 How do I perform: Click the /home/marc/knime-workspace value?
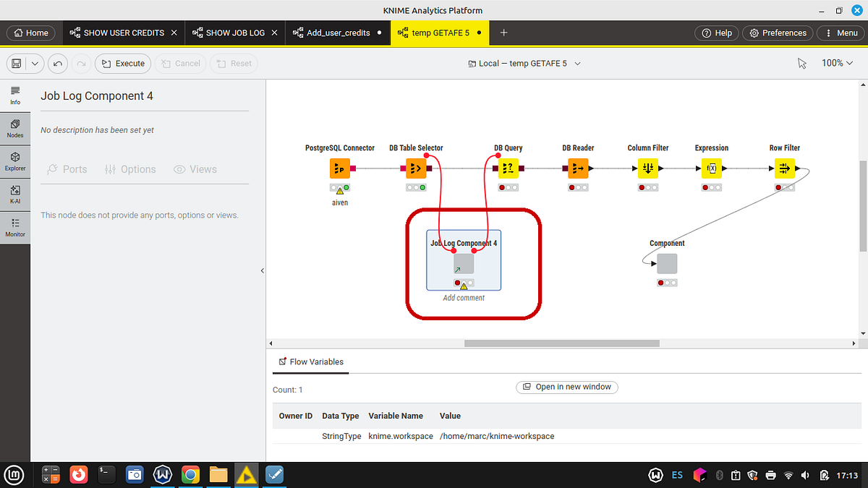(x=497, y=436)
